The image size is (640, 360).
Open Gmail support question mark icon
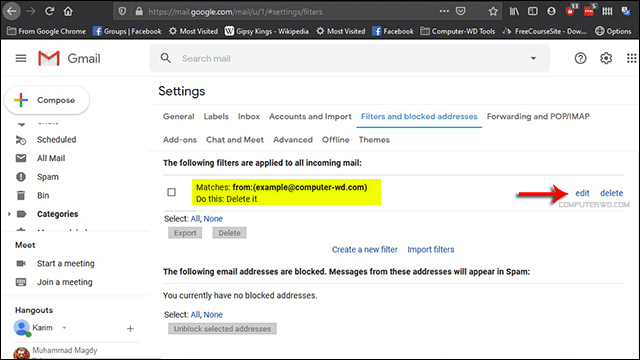(580, 58)
